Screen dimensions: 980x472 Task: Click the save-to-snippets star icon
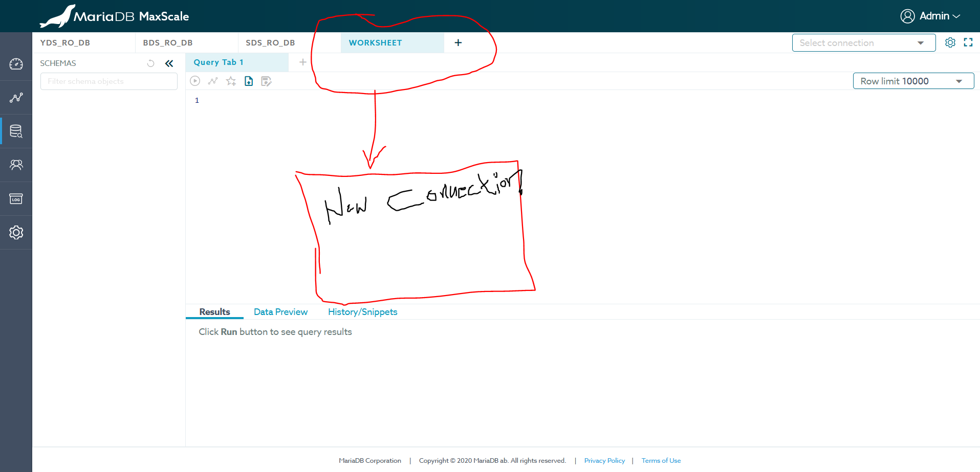(x=231, y=81)
